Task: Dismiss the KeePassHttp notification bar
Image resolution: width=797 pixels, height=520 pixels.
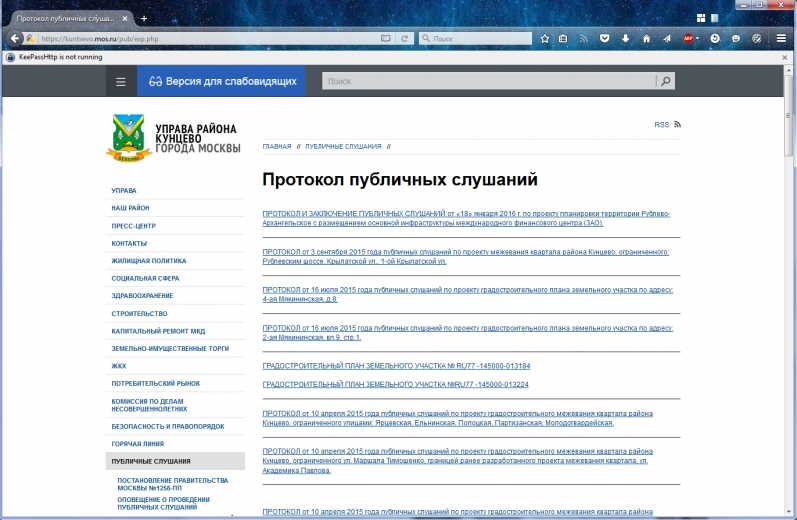Action: tap(782, 58)
